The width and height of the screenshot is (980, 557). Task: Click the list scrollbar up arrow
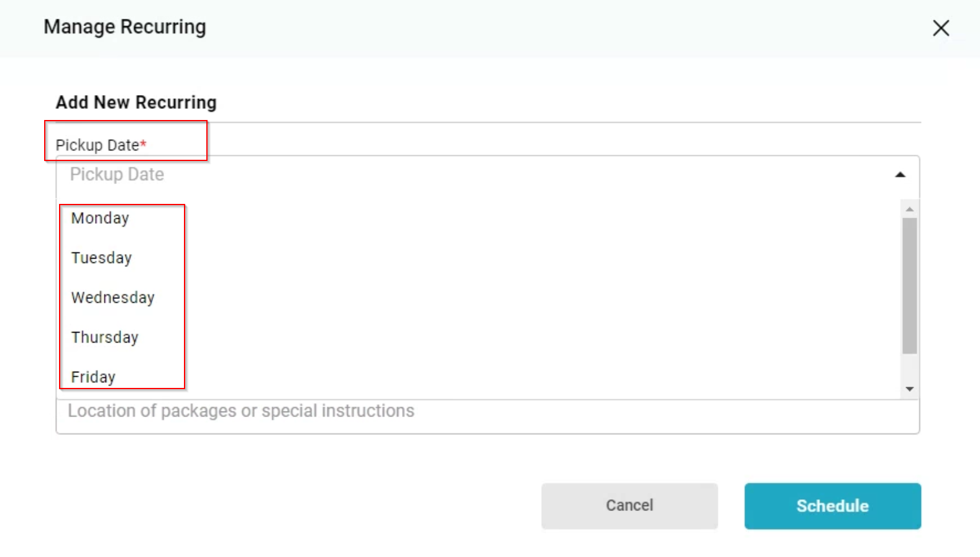pyautogui.click(x=910, y=209)
